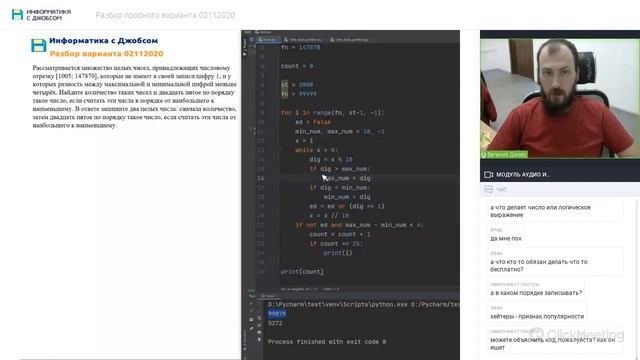Click the orange heading Разбор варианта 02112020
The height and width of the screenshot is (360, 640).
pyautogui.click(x=106, y=53)
